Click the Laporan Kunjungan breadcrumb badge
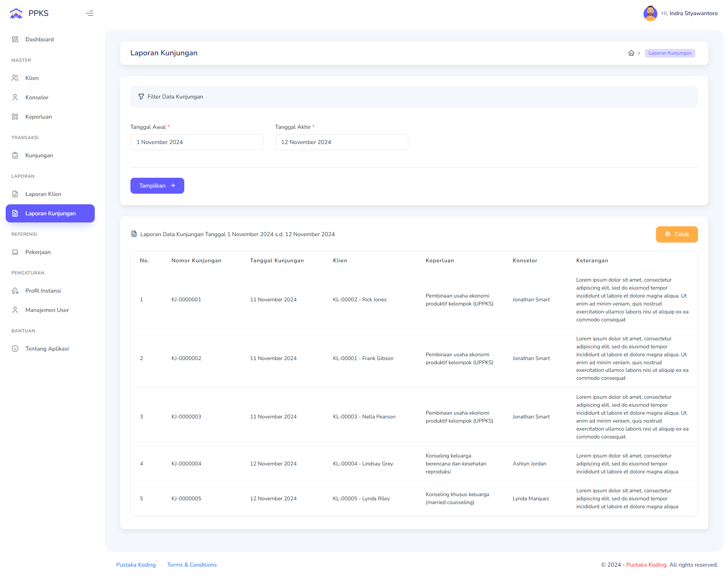The width and height of the screenshot is (728, 578). click(x=670, y=53)
